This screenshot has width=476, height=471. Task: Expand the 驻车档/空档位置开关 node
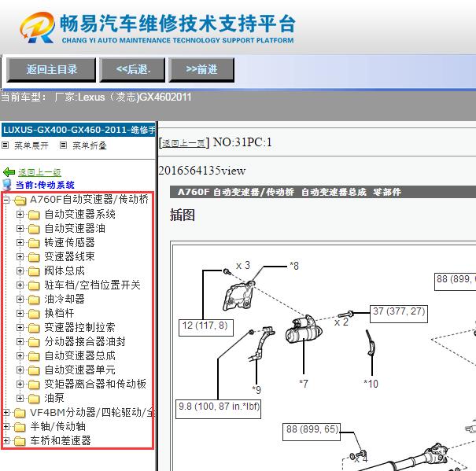(20, 285)
